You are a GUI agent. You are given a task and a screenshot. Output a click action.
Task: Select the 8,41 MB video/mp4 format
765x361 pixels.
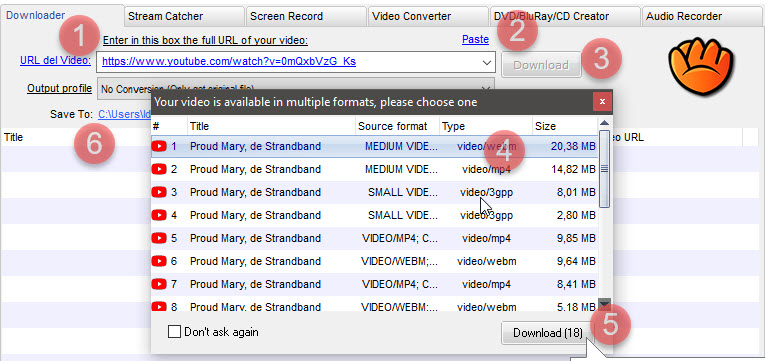(374, 284)
